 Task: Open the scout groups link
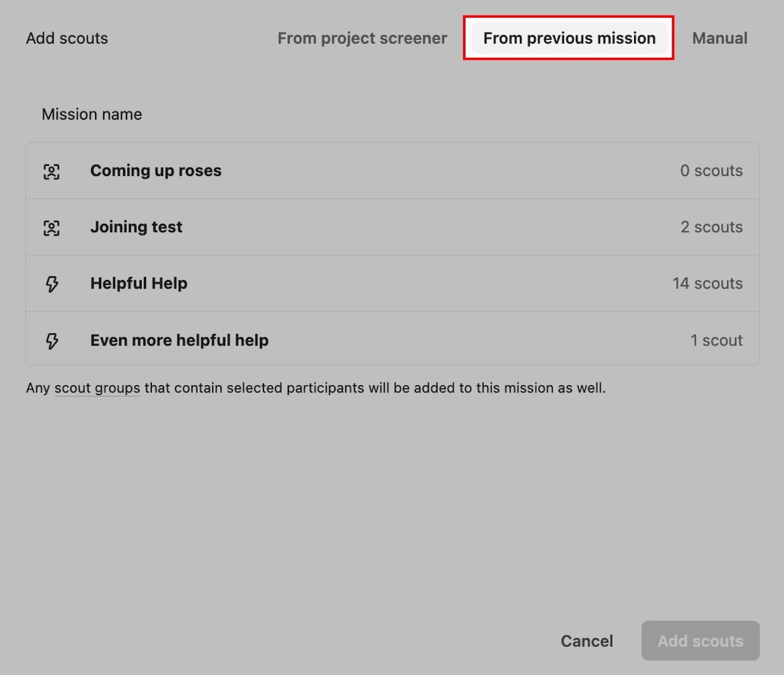(x=97, y=388)
